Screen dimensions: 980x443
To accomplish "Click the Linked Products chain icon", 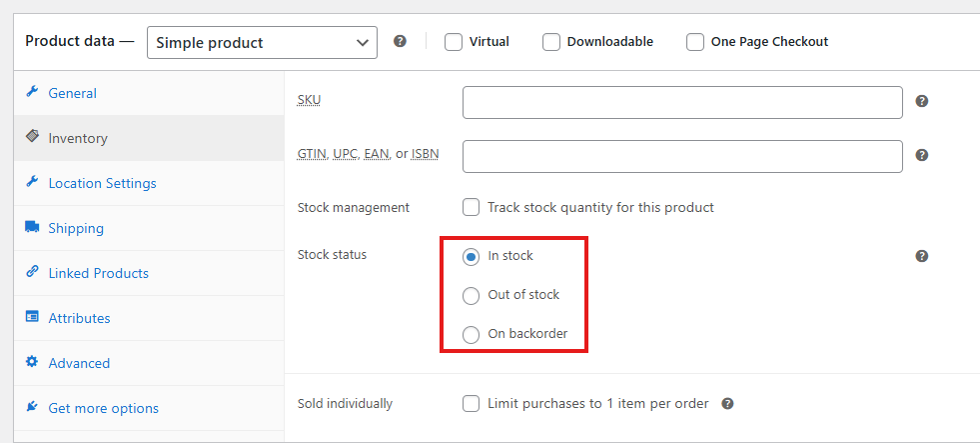I will [x=32, y=272].
